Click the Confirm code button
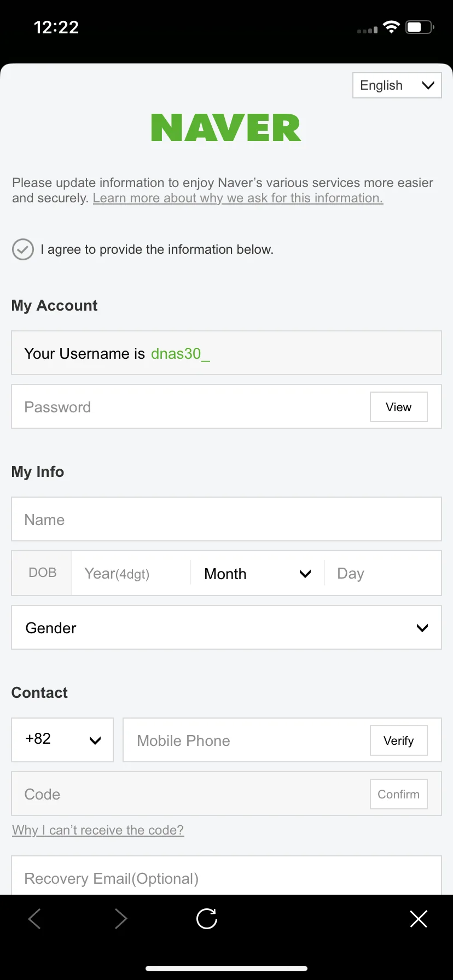Screen dimensions: 453x980 click(399, 794)
